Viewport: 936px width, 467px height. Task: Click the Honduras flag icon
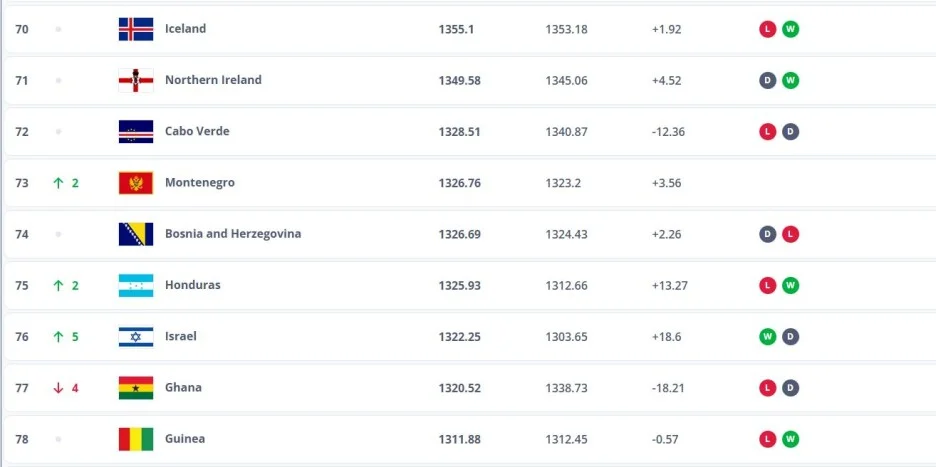(136, 285)
